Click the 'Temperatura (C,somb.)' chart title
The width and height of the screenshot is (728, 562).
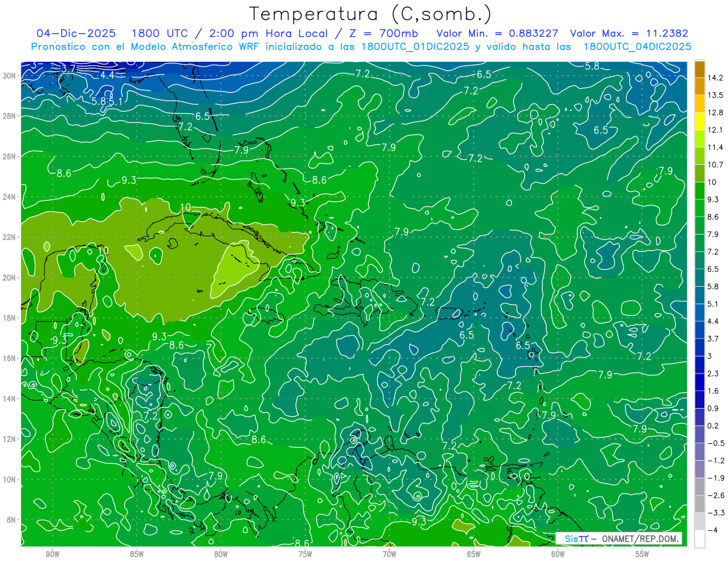pos(370,14)
